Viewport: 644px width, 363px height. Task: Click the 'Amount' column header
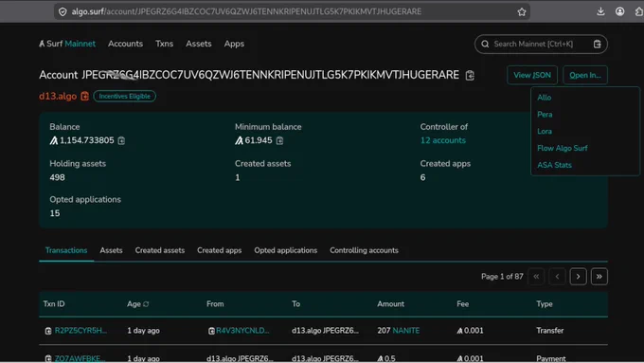coord(390,304)
